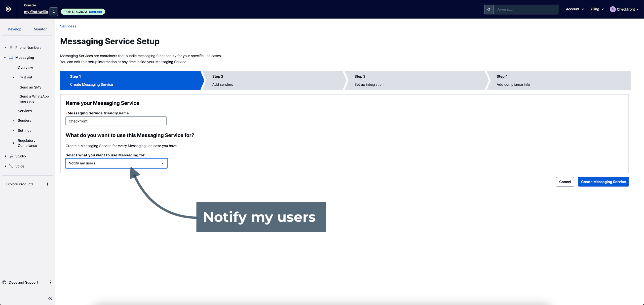Expand the Phone Numbers section chevron
Screen dimensions: 644x305
pyautogui.click(x=5, y=48)
